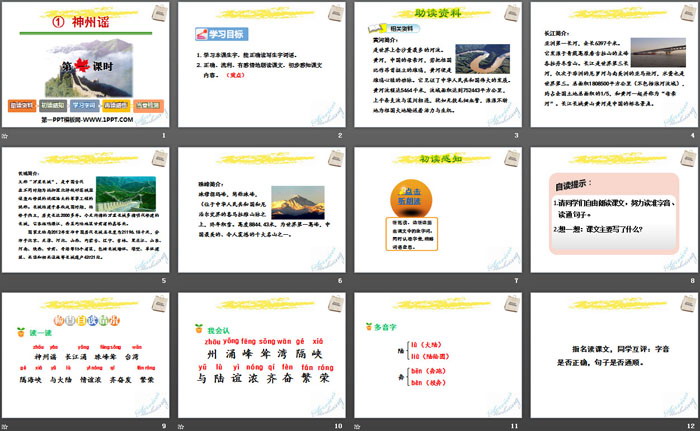Image resolution: width=700 pixels, height=431 pixels.
Task: Click slide number 2 label
Action: point(340,135)
